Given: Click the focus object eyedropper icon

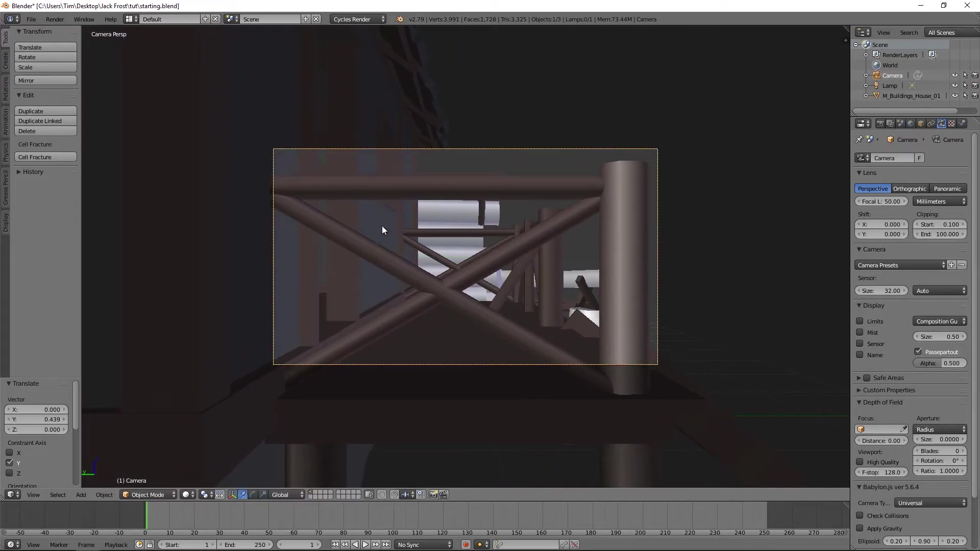Looking at the screenshot, I should (x=903, y=429).
